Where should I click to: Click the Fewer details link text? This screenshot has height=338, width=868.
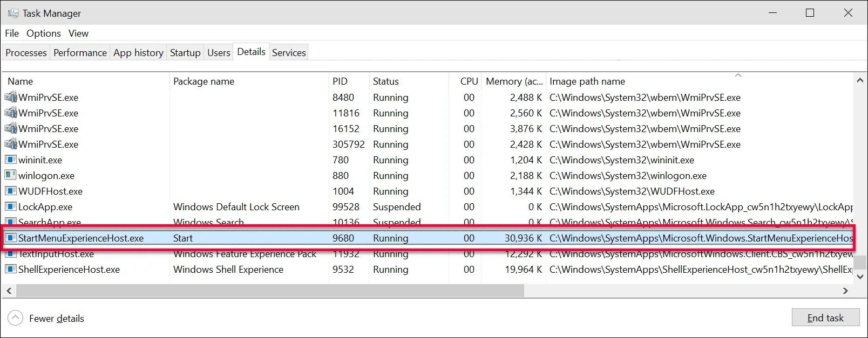click(x=57, y=319)
